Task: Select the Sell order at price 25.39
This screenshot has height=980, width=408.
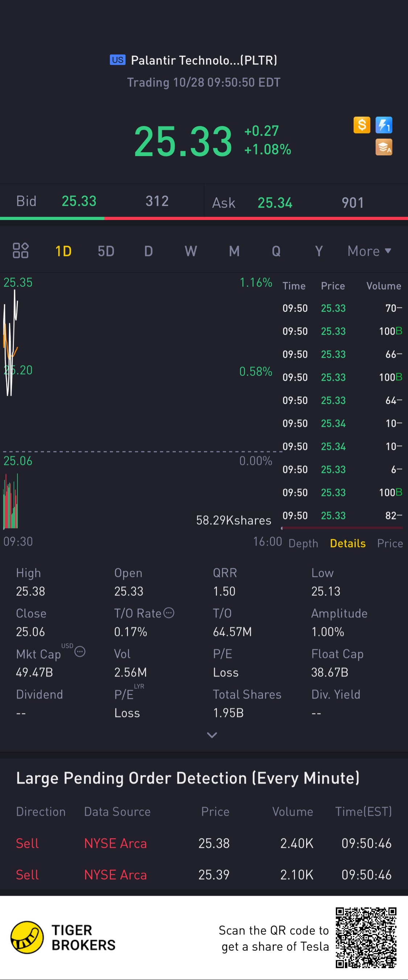Action: (x=204, y=875)
